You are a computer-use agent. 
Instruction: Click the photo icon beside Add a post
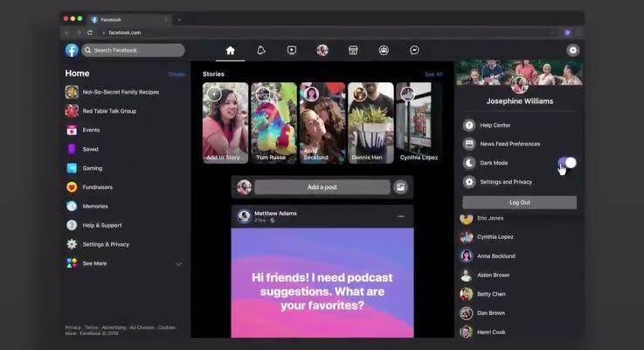point(400,187)
